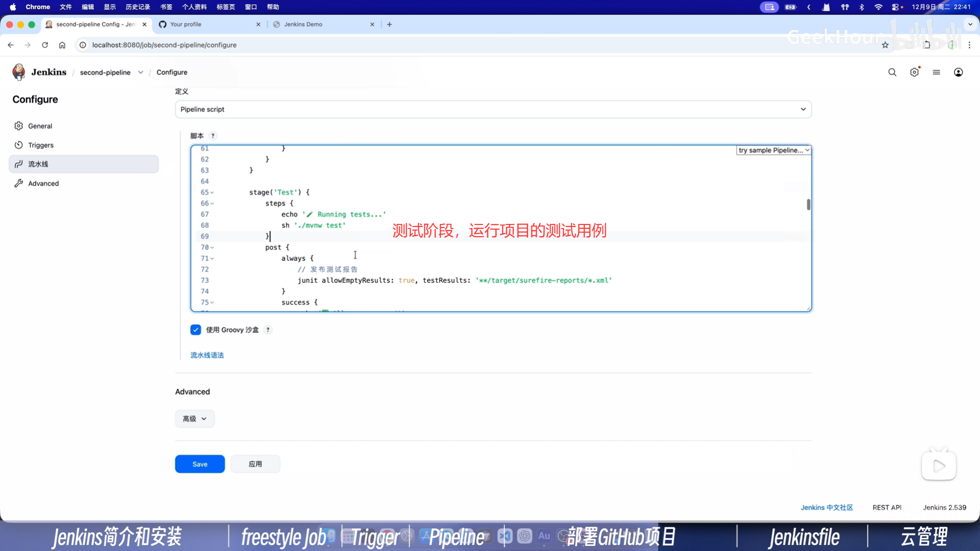
Task: Expand the 高级 advanced button
Action: [x=194, y=419]
